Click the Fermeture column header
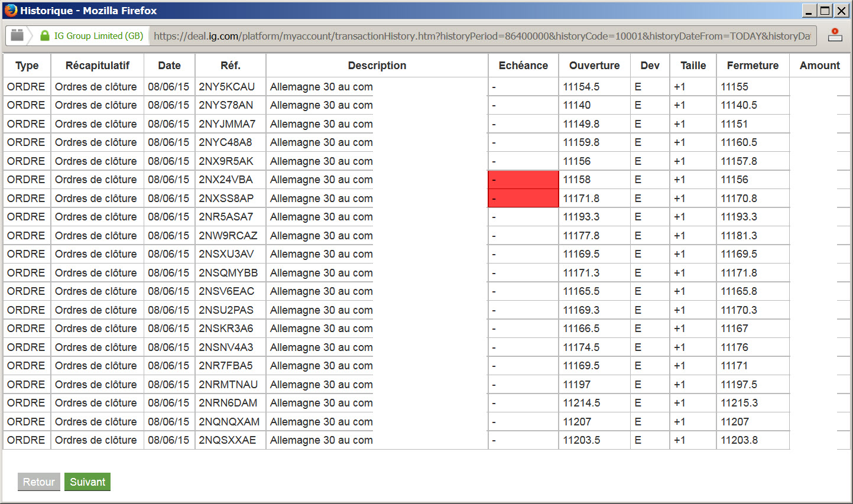Screen dimensions: 853x504 point(753,66)
